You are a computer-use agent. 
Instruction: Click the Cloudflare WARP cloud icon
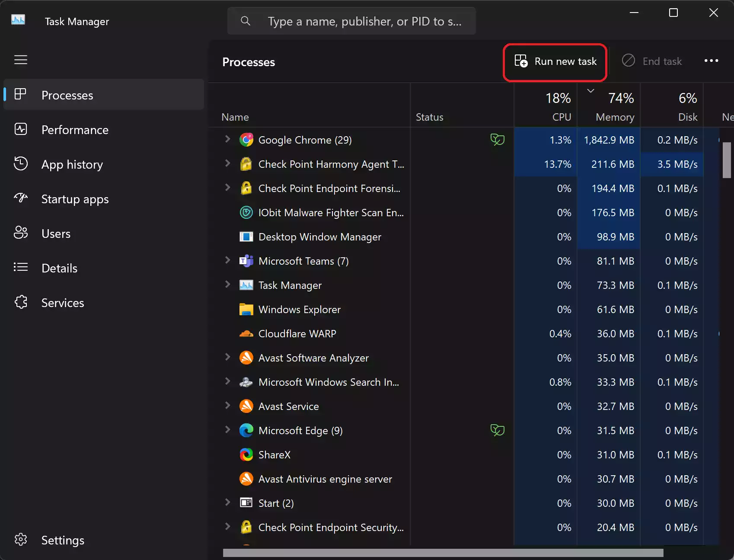[x=246, y=333]
